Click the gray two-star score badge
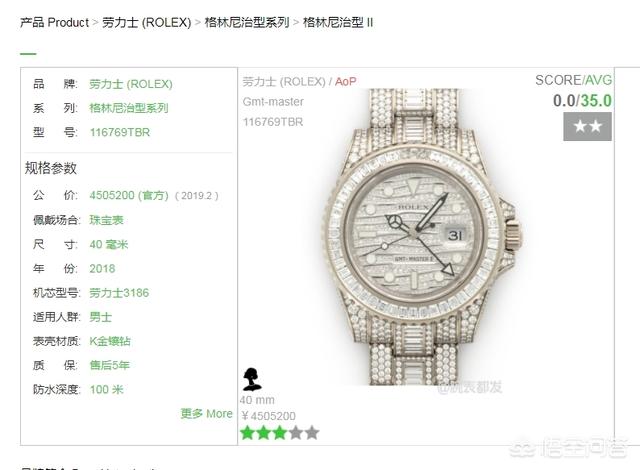Image resolution: width=640 pixels, height=470 pixels. pyautogui.click(x=587, y=126)
